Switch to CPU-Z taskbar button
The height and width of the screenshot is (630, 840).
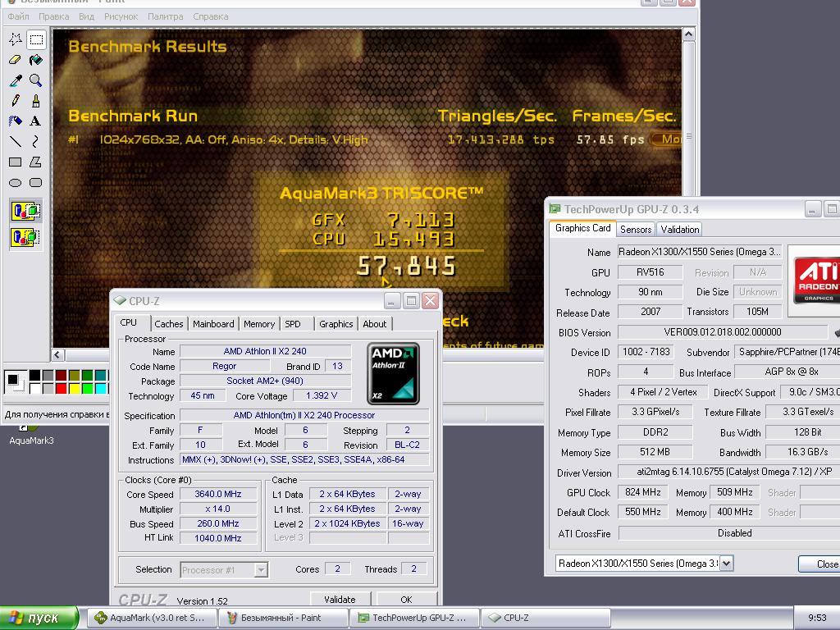point(546,618)
